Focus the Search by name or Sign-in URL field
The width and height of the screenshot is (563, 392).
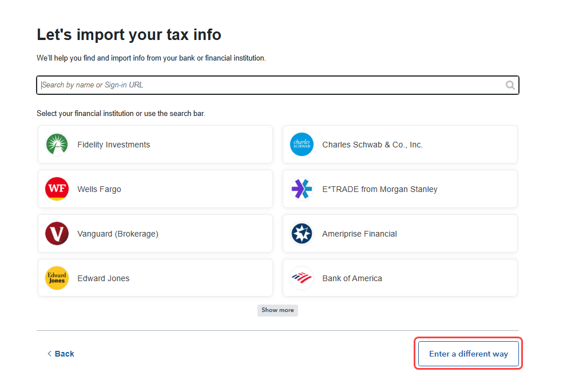pos(277,85)
